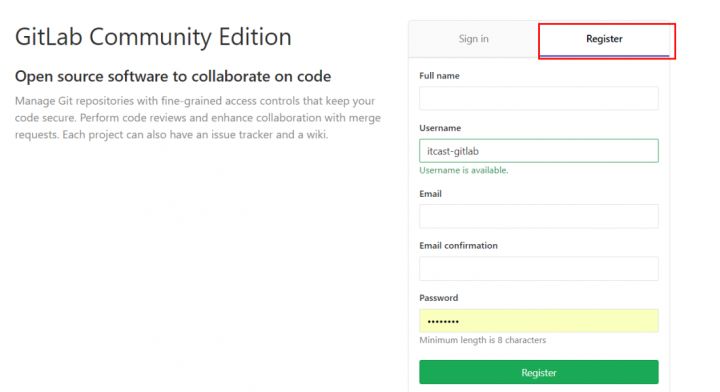The image size is (720, 392).
Task: Click the 'Password' label
Action: [439, 298]
